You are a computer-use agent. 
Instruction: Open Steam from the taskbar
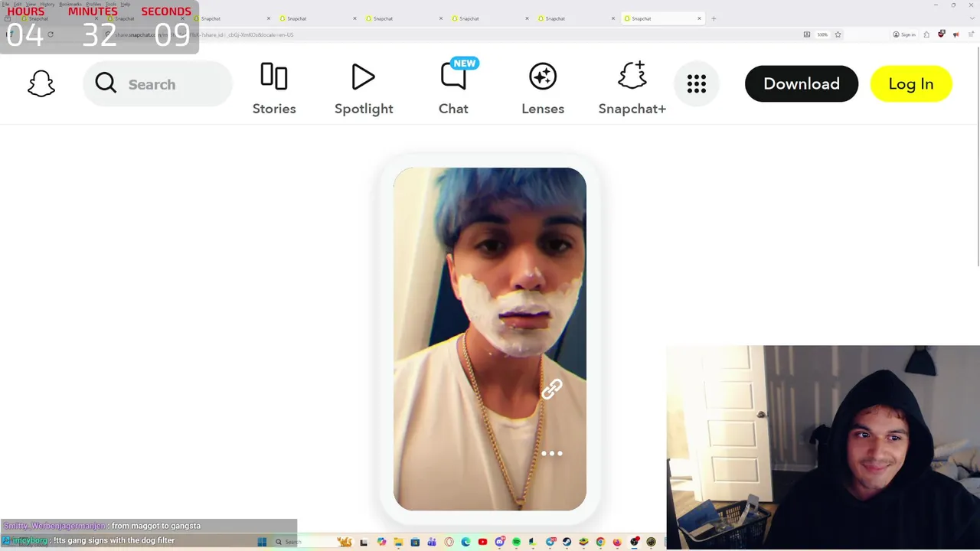click(x=567, y=542)
